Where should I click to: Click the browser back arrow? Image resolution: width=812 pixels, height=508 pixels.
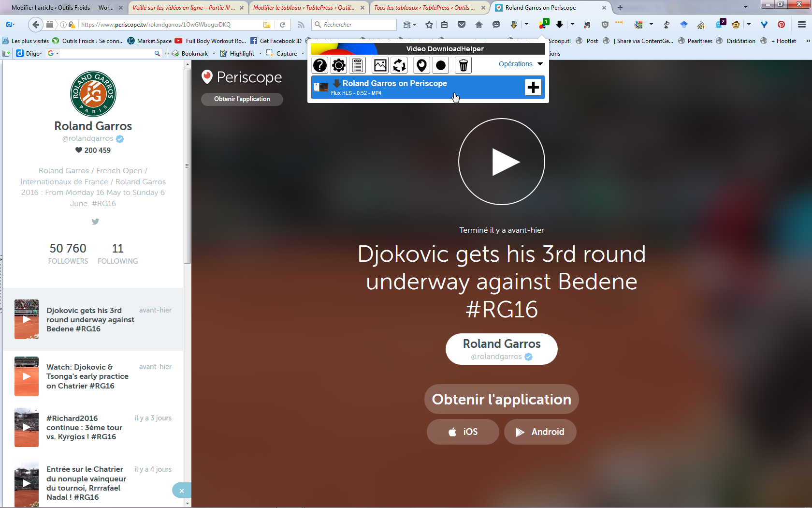35,25
